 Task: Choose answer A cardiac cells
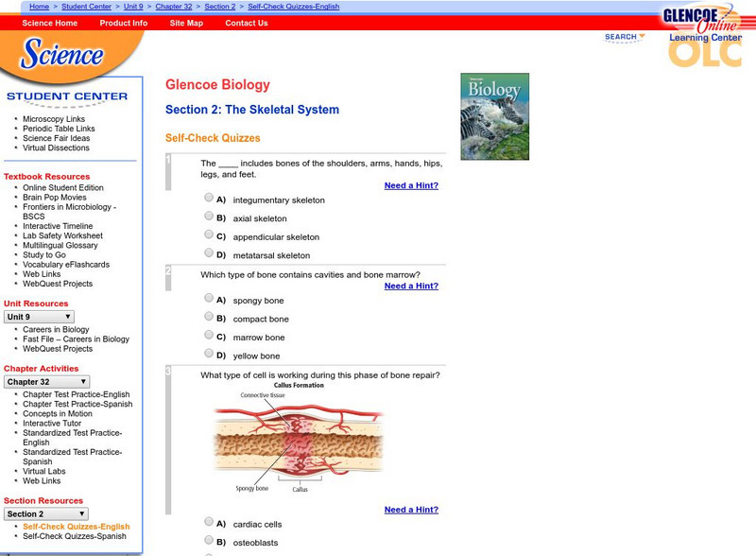click(x=209, y=521)
